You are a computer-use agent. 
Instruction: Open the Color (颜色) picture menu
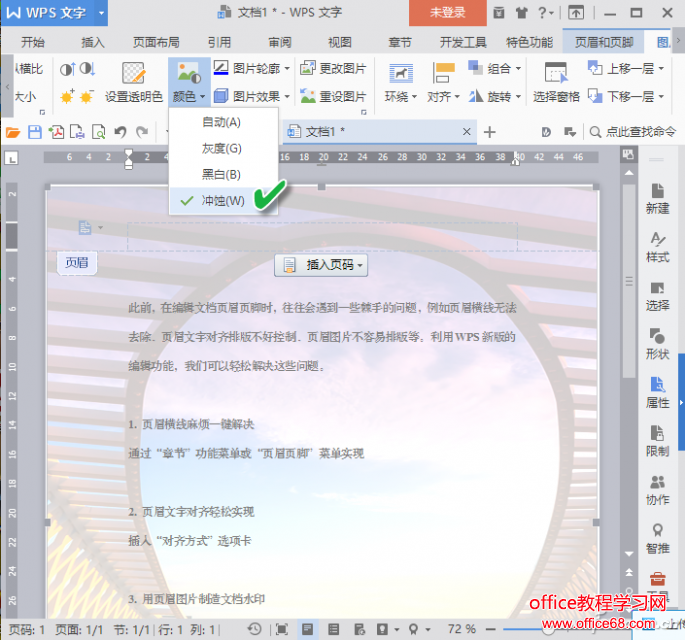(x=189, y=82)
